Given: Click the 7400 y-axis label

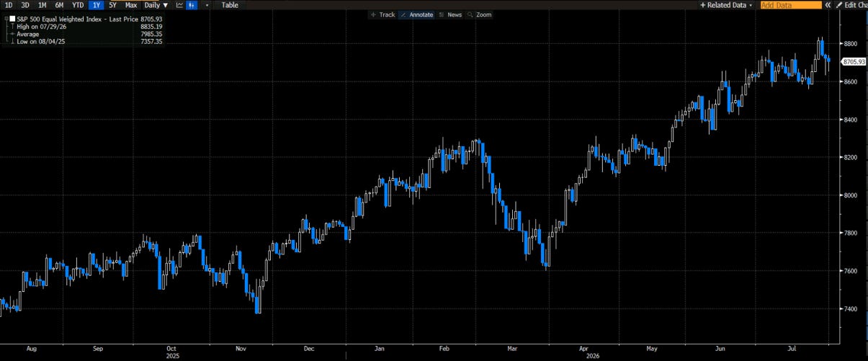Looking at the screenshot, I should [x=850, y=309].
